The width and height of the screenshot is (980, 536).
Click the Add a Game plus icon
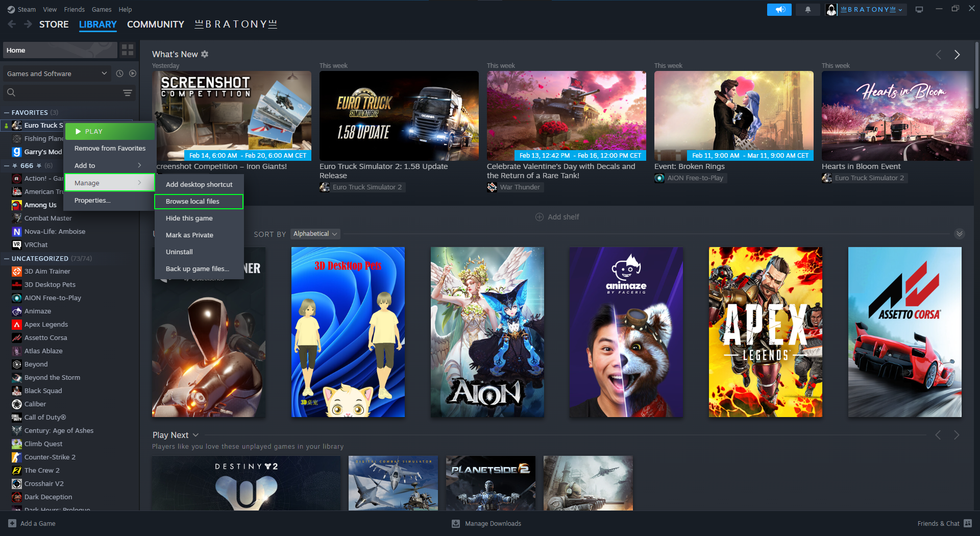(x=12, y=523)
